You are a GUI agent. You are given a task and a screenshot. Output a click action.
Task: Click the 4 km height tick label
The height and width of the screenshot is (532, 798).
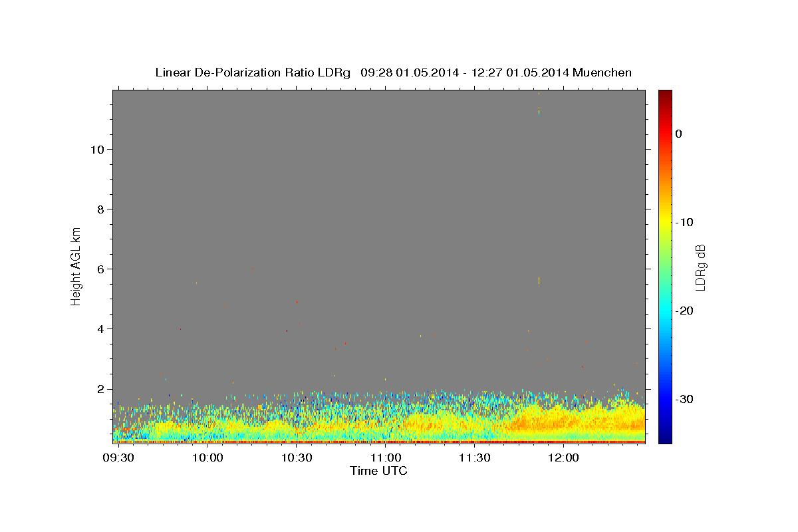[x=99, y=329]
